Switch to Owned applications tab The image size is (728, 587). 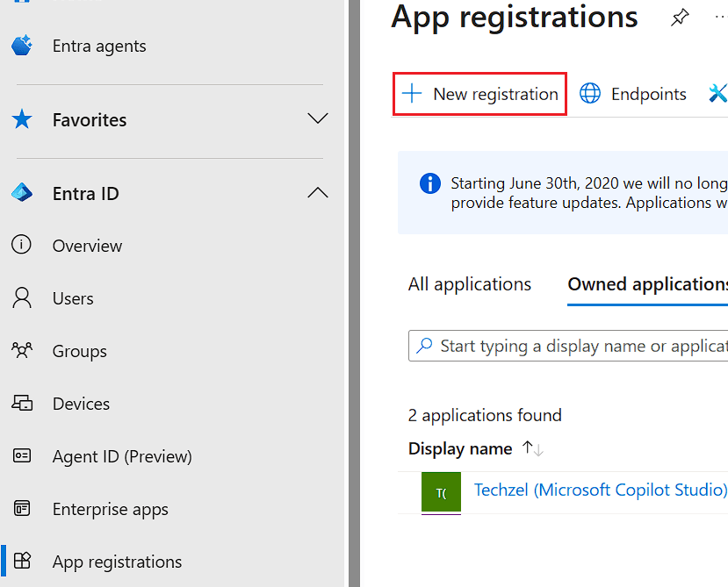click(648, 284)
